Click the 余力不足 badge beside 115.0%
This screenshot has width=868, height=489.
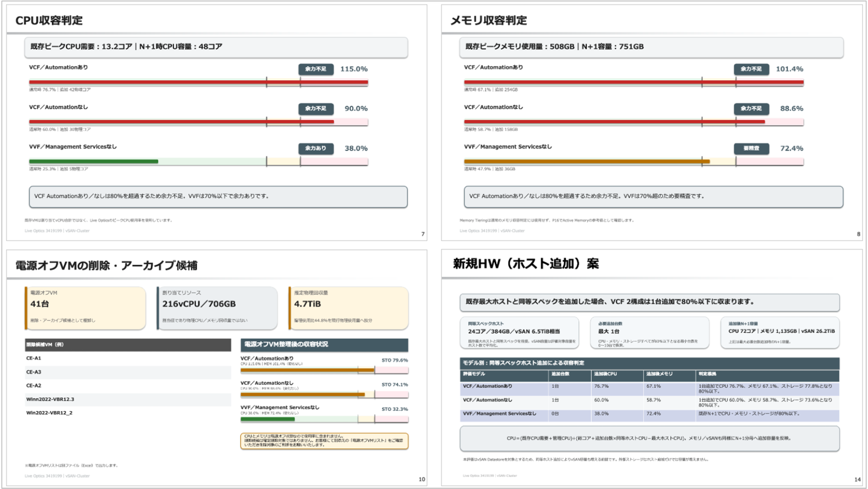(316, 69)
